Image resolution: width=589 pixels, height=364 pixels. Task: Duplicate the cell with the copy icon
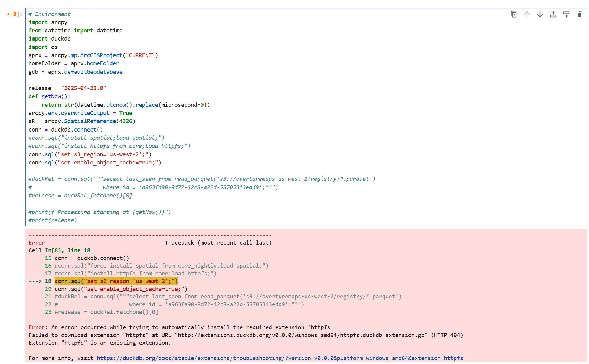pyautogui.click(x=513, y=14)
